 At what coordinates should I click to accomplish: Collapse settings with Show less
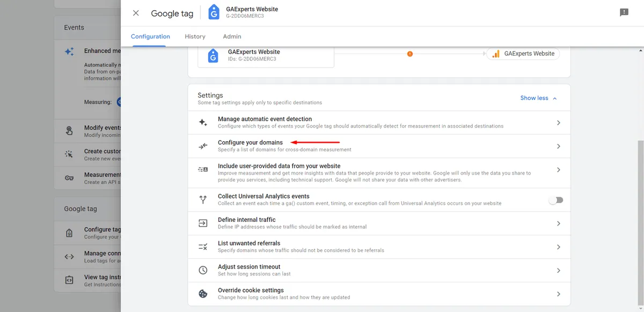pos(539,98)
